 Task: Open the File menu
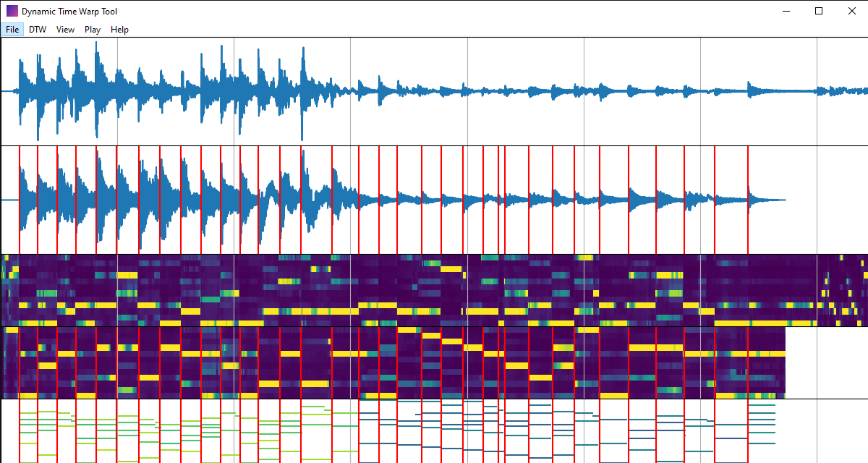tap(12, 29)
